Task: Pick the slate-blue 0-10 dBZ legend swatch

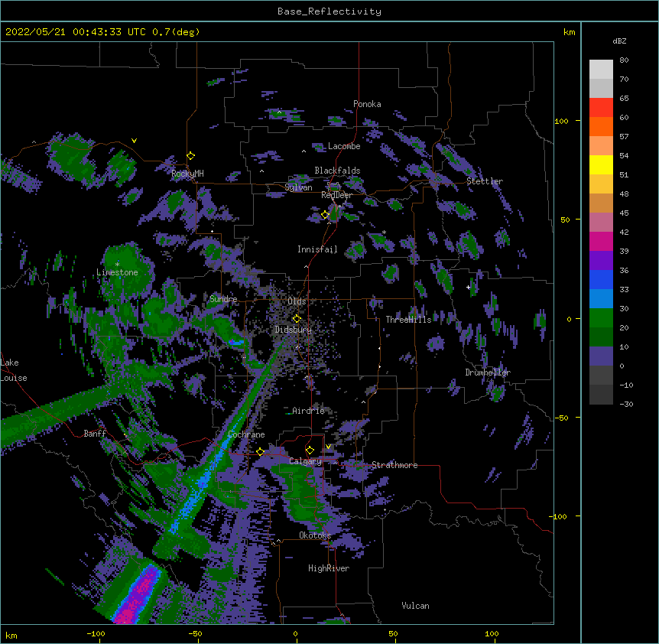Action: click(x=601, y=356)
